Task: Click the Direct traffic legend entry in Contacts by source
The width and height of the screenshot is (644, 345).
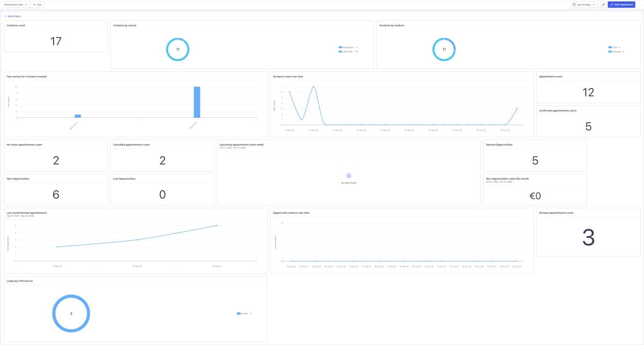Action: pyautogui.click(x=348, y=51)
